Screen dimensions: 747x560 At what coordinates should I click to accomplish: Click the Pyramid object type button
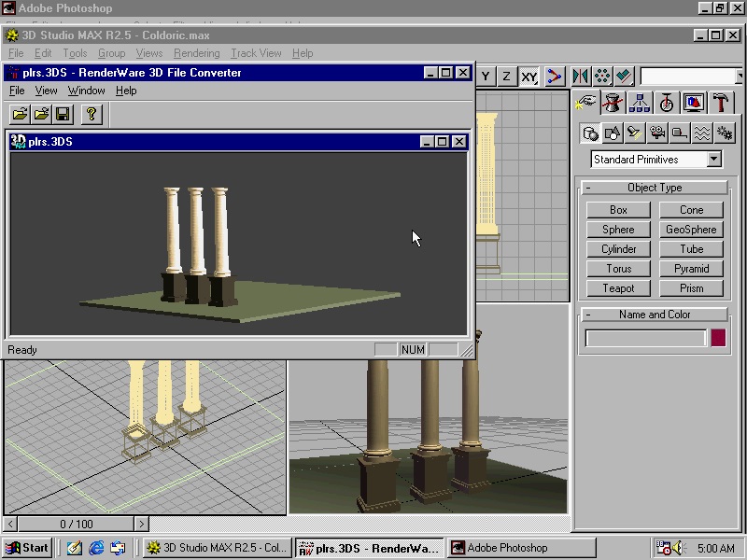(x=691, y=269)
